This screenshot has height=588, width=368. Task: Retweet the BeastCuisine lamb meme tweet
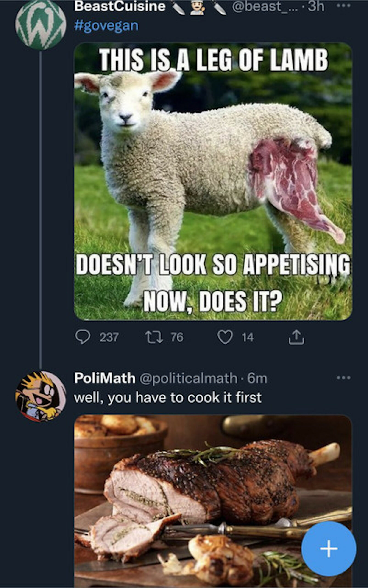click(x=154, y=337)
